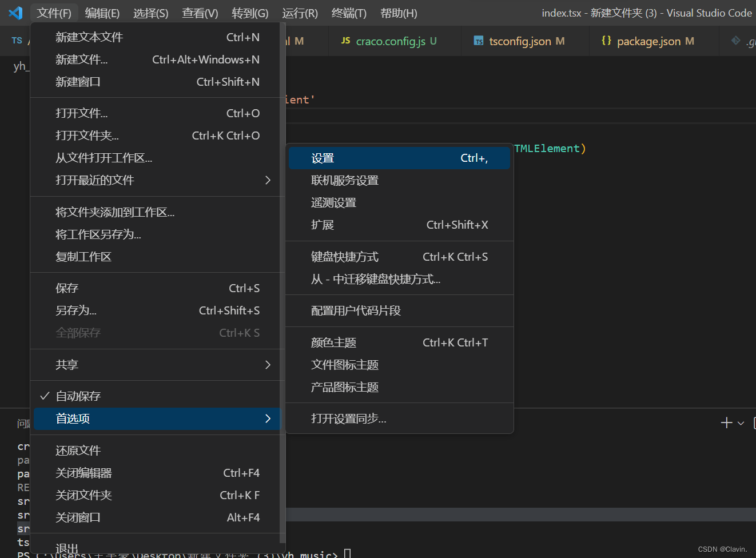756x558 pixels.
Task: Open the 帮助(H) menu
Action: (399, 13)
